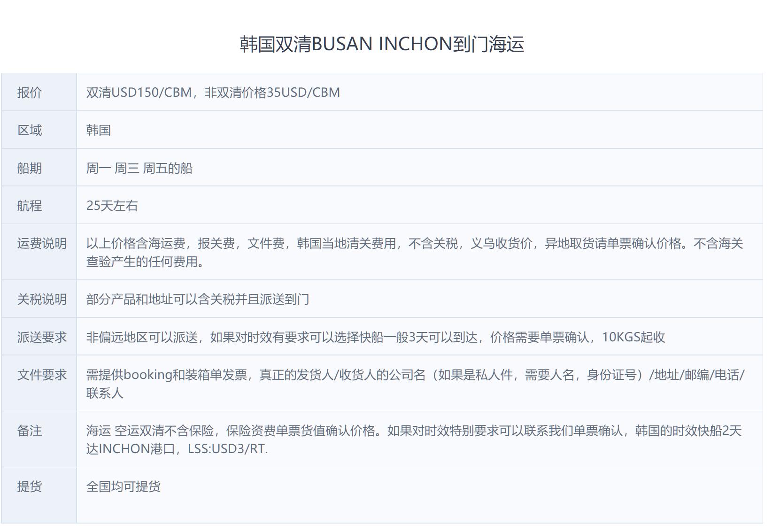Click the 文件要求 row label

pyautogui.click(x=42, y=375)
